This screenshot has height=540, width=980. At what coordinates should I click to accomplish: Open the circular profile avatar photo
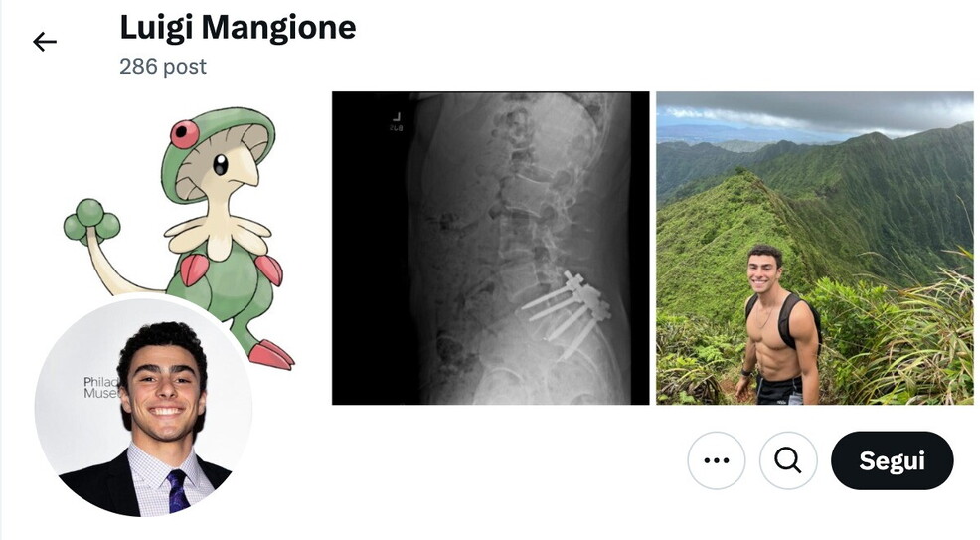144,408
